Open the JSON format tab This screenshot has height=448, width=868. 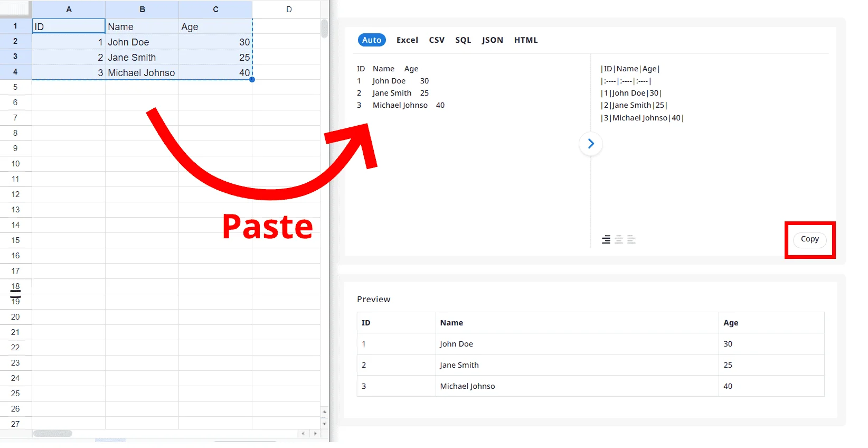492,40
